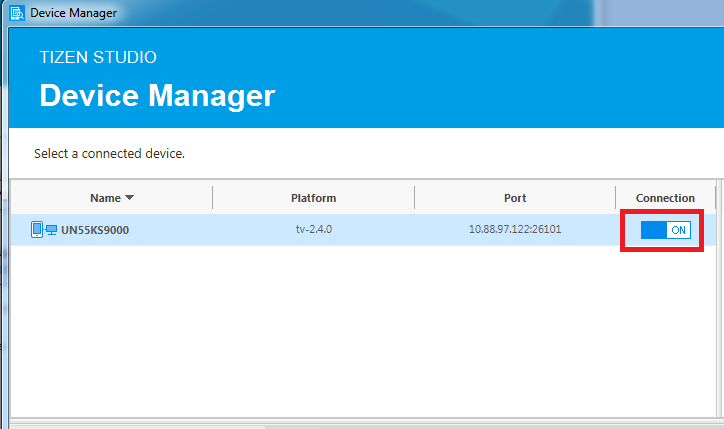Click the device icon beside UN55KS9000
Viewport: 724px width, 429px height.
point(44,230)
